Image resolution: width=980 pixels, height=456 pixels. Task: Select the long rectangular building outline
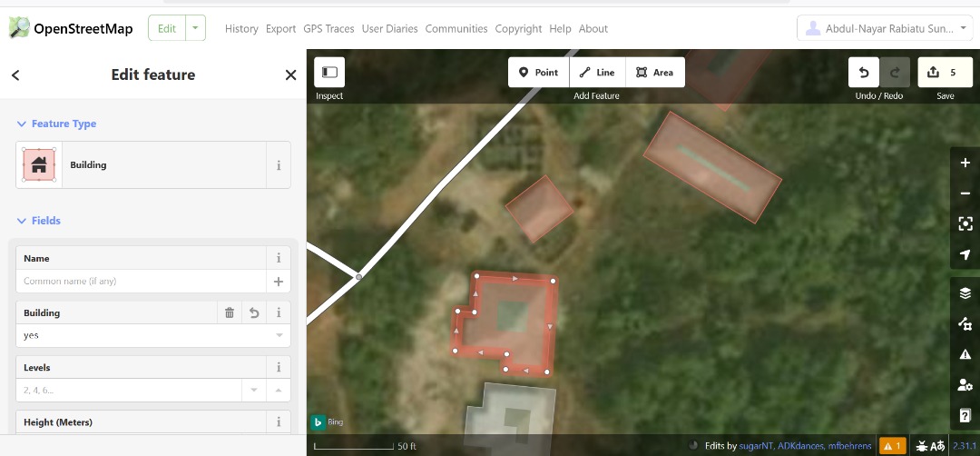click(x=712, y=167)
